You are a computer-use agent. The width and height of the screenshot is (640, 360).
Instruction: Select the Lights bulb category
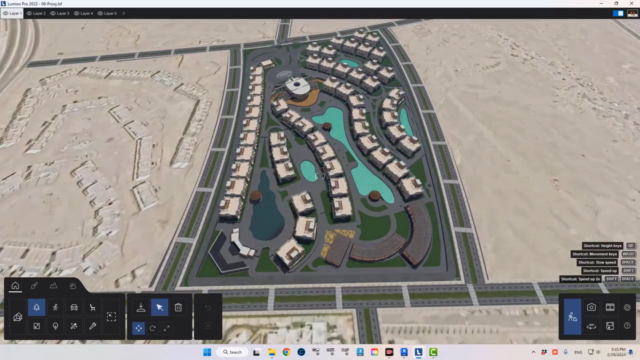pos(55,326)
